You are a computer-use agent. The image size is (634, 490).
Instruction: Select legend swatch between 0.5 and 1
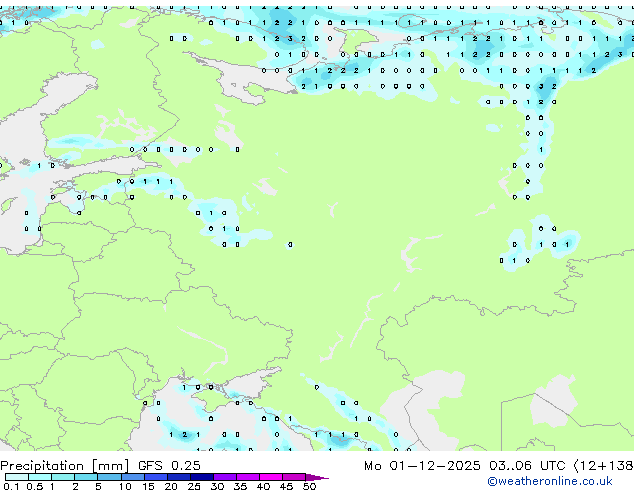[40, 477]
